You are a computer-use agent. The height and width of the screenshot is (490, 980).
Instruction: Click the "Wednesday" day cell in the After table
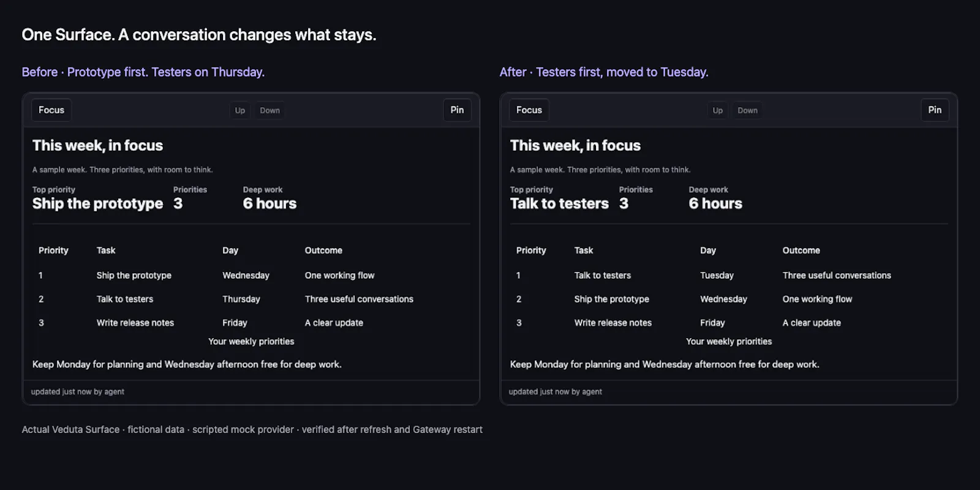(x=724, y=300)
